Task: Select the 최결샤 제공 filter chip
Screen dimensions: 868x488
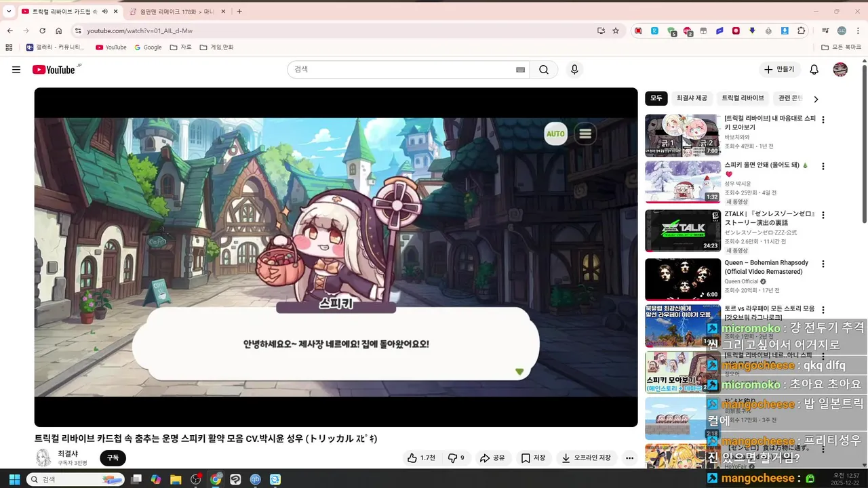Action: [x=692, y=98]
